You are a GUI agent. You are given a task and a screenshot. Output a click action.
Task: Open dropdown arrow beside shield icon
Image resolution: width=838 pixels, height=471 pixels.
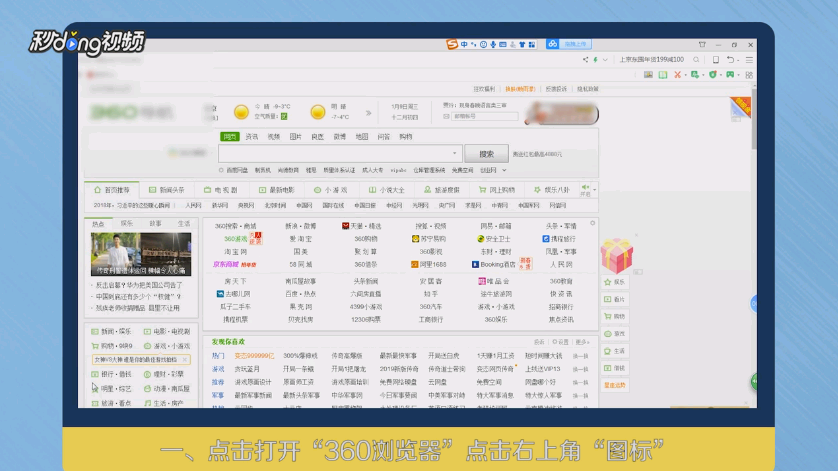[720, 75]
